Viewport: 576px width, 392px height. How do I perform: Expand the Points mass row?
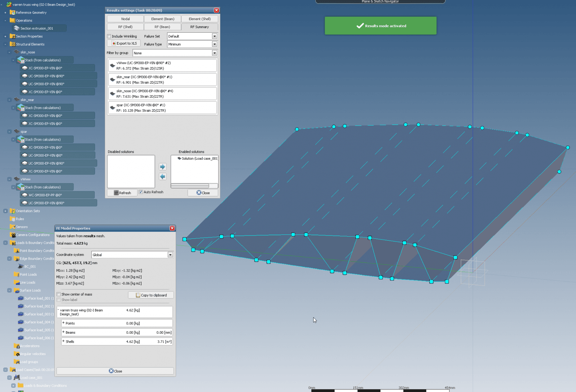coord(63,323)
